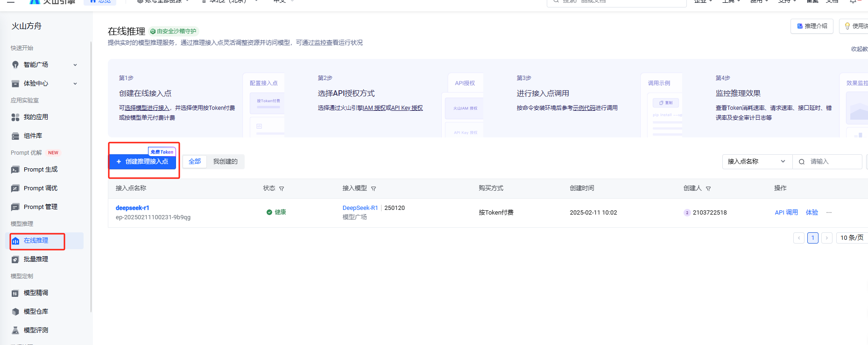Click the 推理介绍 button
Viewport: 868px width, 345px height.
[x=812, y=26]
